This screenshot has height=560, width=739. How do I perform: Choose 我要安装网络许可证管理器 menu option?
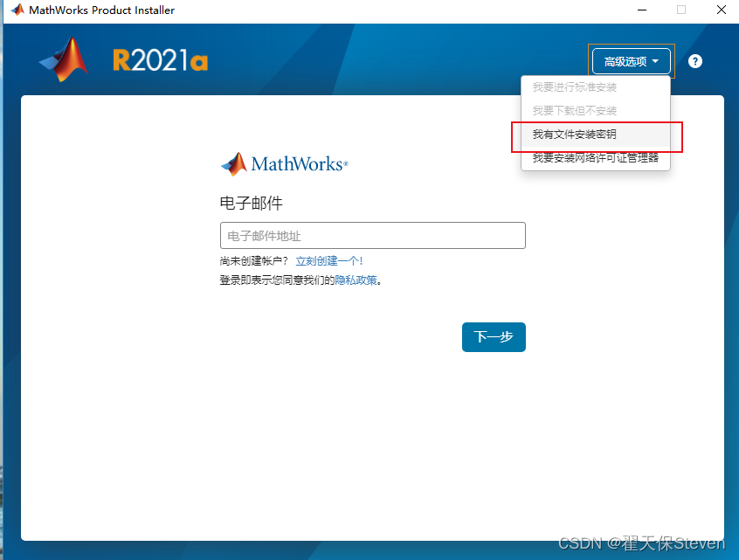pyautogui.click(x=595, y=158)
